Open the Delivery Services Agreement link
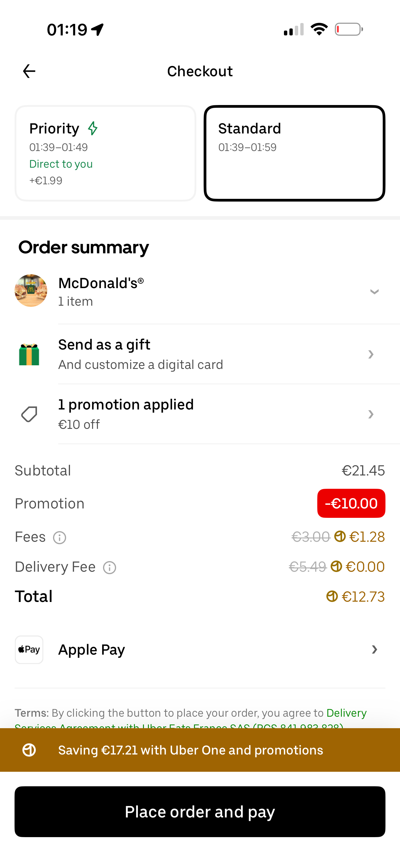400x868 pixels. [346, 713]
